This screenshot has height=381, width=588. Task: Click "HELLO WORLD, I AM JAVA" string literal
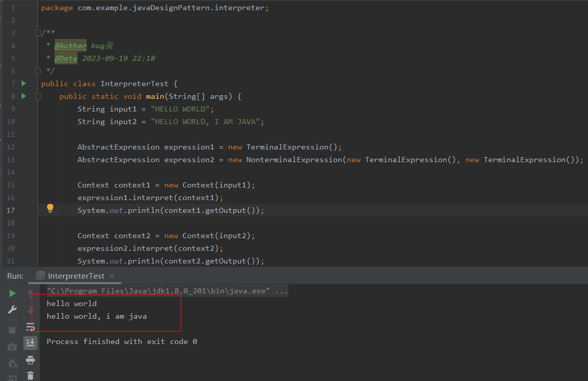coord(205,122)
